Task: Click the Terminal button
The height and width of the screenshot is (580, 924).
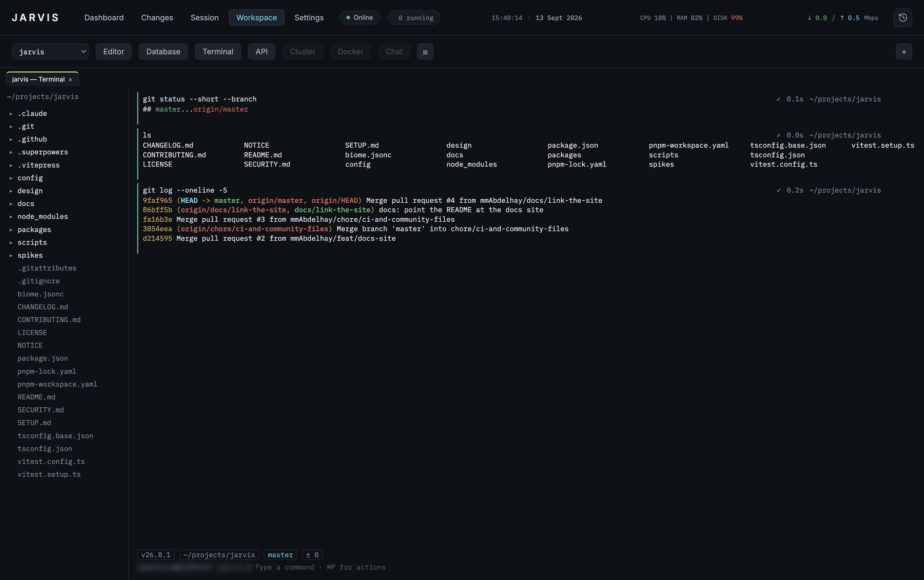Action: coord(218,52)
